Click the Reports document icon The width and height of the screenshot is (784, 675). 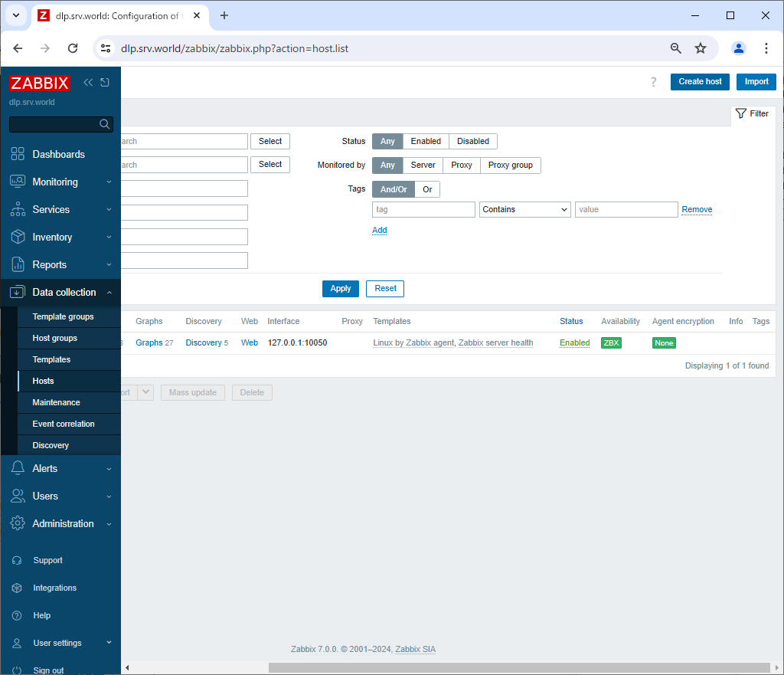pyautogui.click(x=18, y=264)
